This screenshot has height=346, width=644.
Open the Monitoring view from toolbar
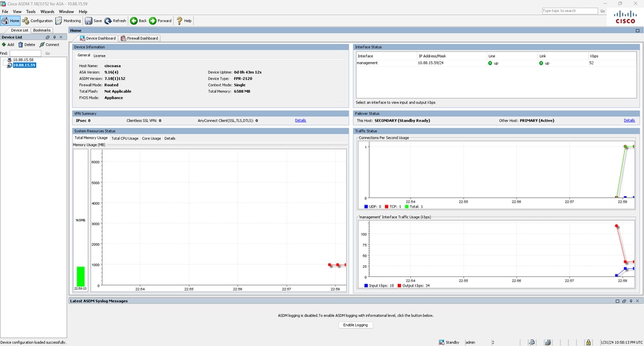pos(68,21)
